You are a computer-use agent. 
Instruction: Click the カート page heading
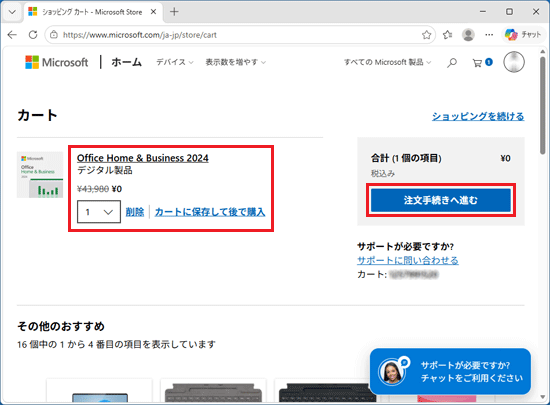click(x=37, y=115)
